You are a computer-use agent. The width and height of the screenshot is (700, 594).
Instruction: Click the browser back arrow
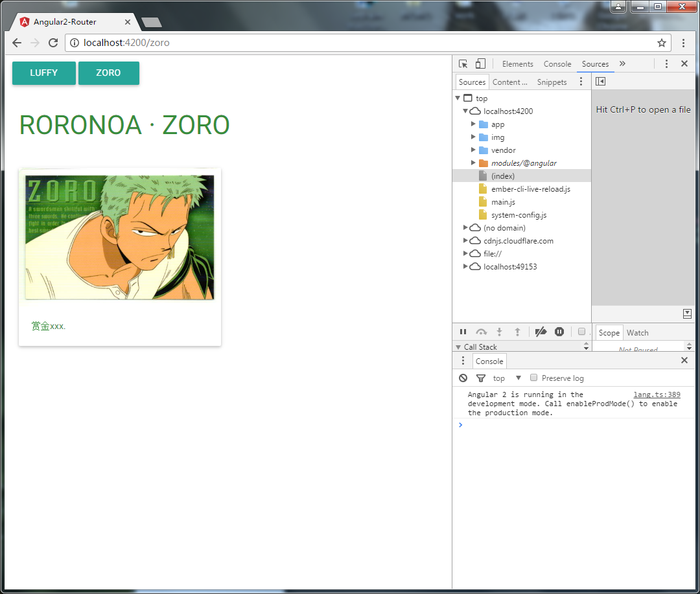pyautogui.click(x=17, y=43)
